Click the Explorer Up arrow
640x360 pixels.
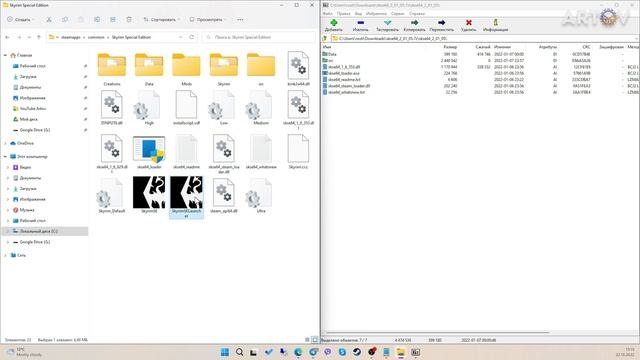click(39, 37)
